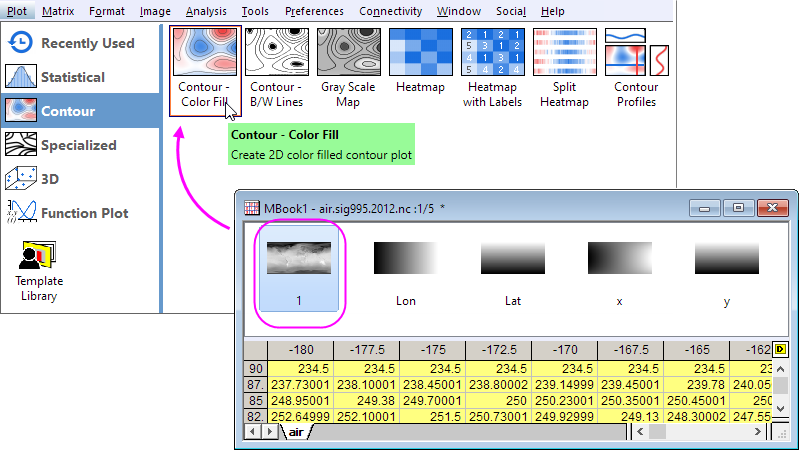Open the Tools menu
800x451 pixels.
(255, 11)
